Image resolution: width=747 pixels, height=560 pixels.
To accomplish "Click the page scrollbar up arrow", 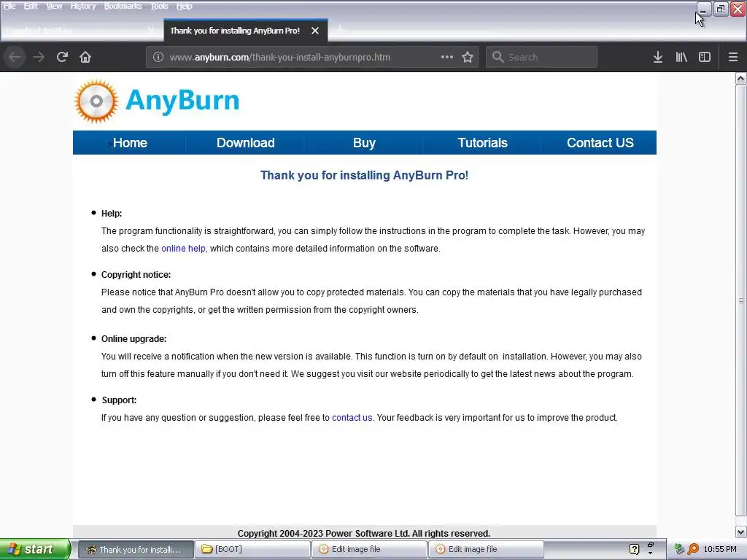I will pos(741,79).
